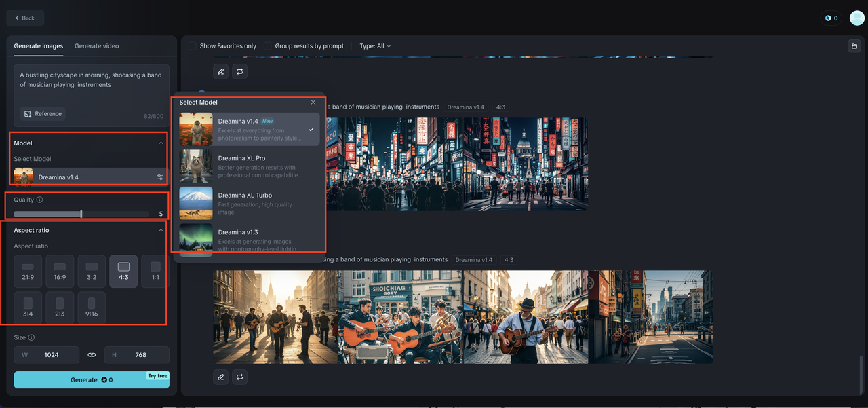This screenshot has width=868, height=408.
Task: Click the 82/800 character counter
Action: pyautogui.click(x=155, y=116)
